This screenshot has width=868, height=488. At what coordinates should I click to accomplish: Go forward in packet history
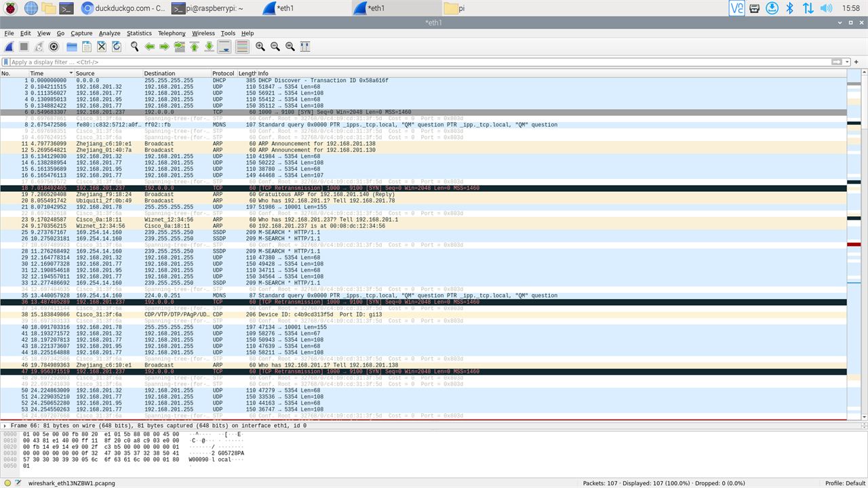[x=164, y=47]
